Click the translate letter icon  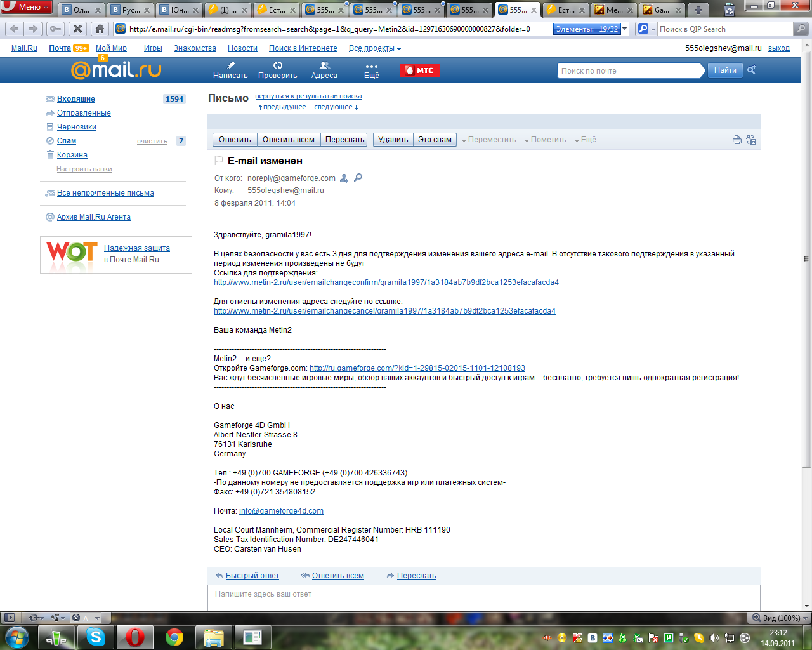point(751,140)
